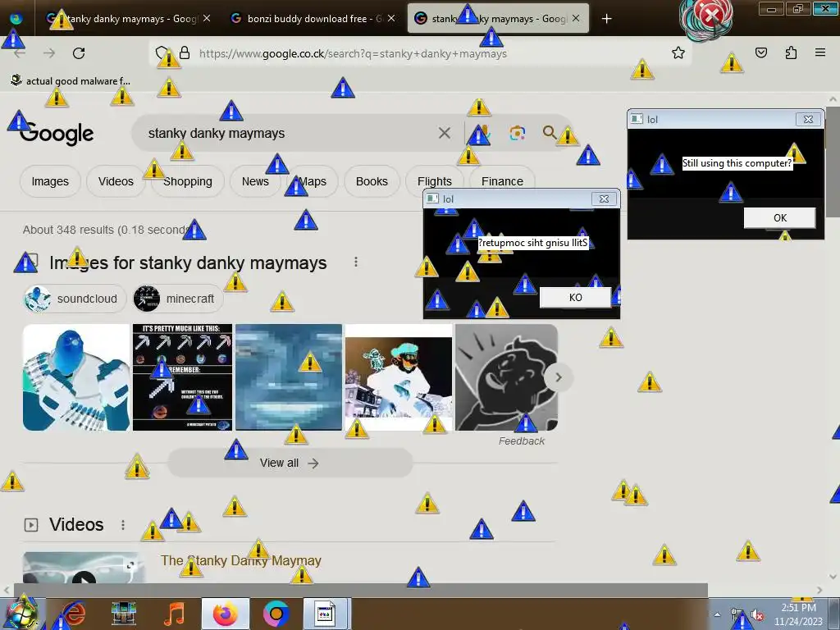
Task: Open the colorful ring browser taskbar icon
Action: coord(276,614)
